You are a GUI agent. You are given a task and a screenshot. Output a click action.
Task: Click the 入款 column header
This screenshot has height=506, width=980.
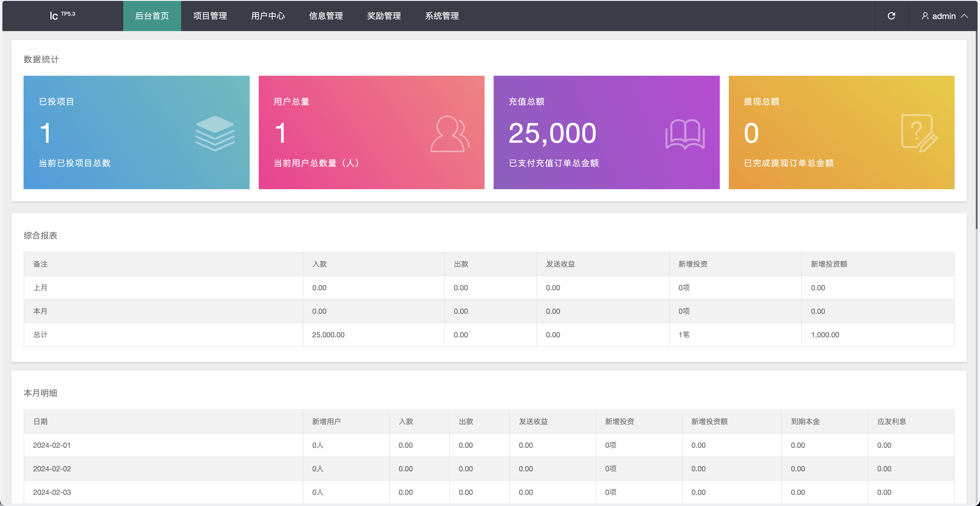[x=320, y=264]
